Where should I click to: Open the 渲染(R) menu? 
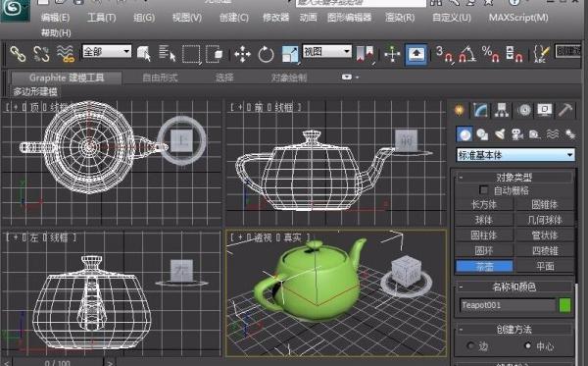click(400, 18)
